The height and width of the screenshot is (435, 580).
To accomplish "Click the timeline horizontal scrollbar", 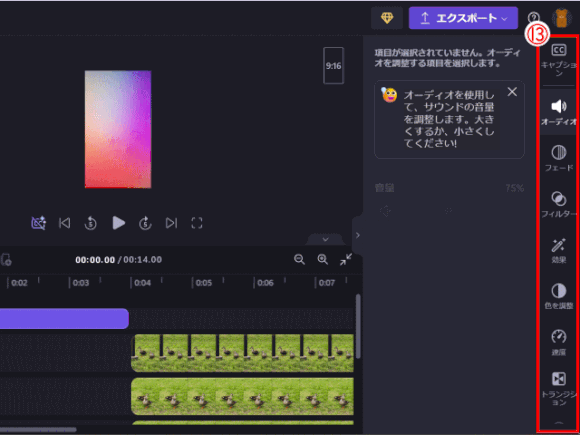I will pos(38,429).
